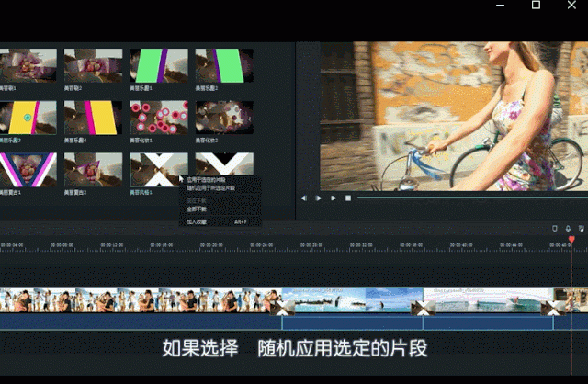
Task: Click the previous frame button under the preview
Action: (x=304, y=198)
